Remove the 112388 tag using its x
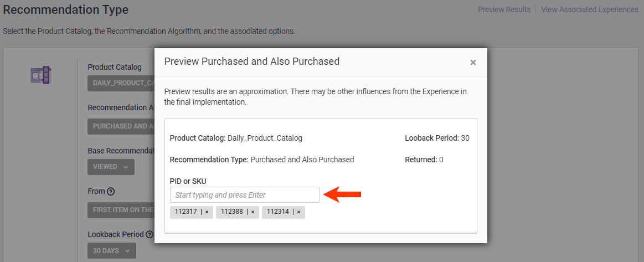 click(253, 212)
